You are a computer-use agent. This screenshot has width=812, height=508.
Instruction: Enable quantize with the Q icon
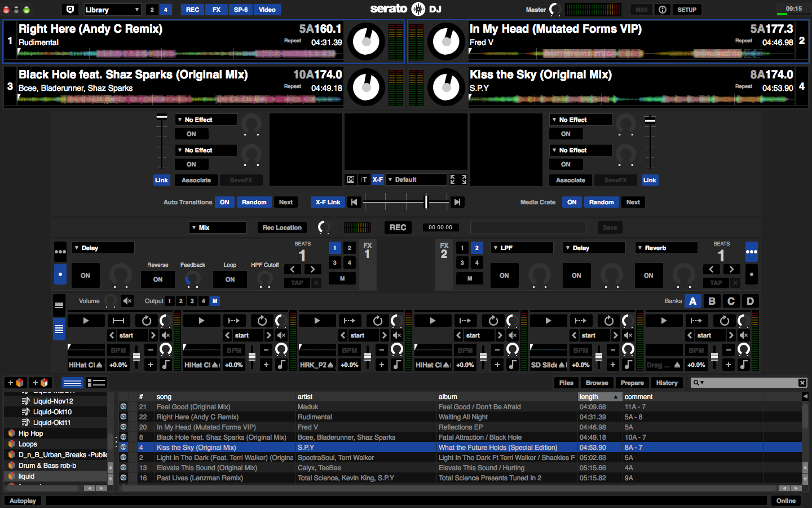70,10
